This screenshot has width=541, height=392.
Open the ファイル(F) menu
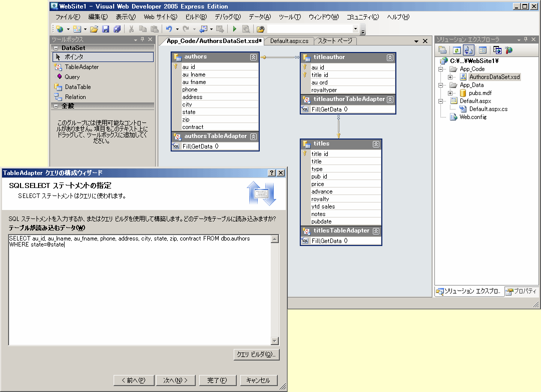[x=68, y=17]
